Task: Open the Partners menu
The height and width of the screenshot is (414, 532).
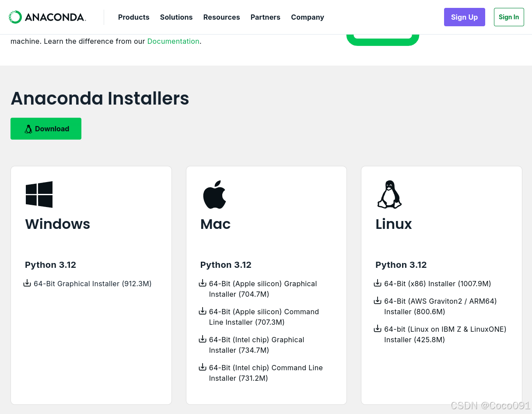Action: click(x=266, y=17)
